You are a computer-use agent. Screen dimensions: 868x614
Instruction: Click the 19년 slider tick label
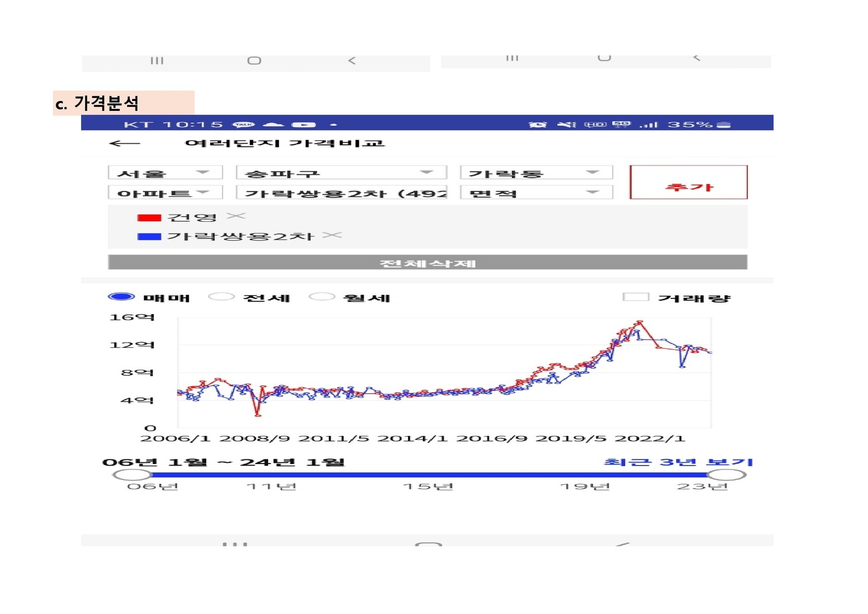(x=585, y=486)
